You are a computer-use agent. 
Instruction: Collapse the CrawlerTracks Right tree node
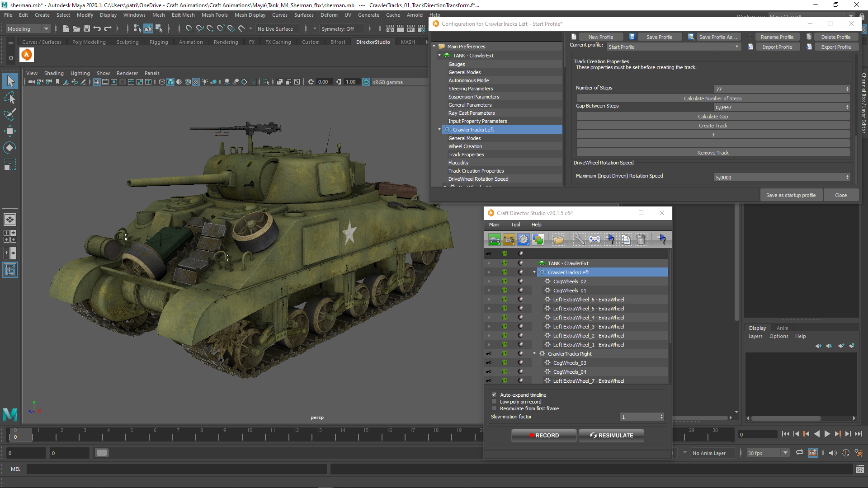point(534,354)
